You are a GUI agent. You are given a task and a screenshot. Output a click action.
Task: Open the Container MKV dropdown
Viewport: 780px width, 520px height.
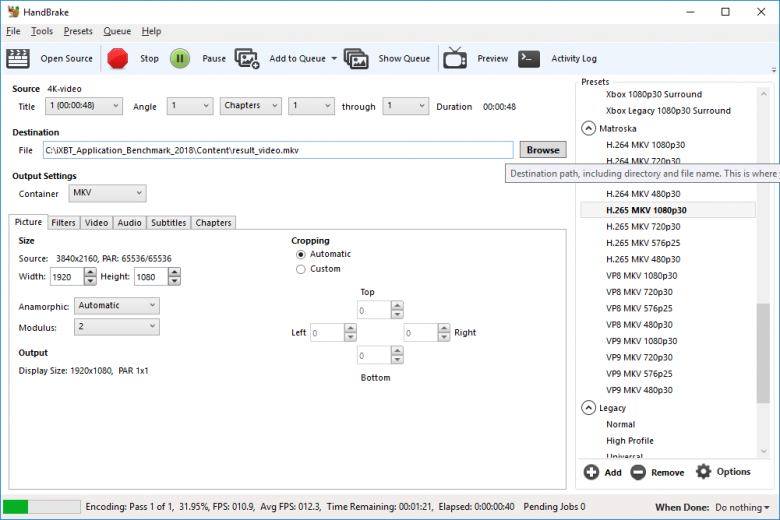107,193
